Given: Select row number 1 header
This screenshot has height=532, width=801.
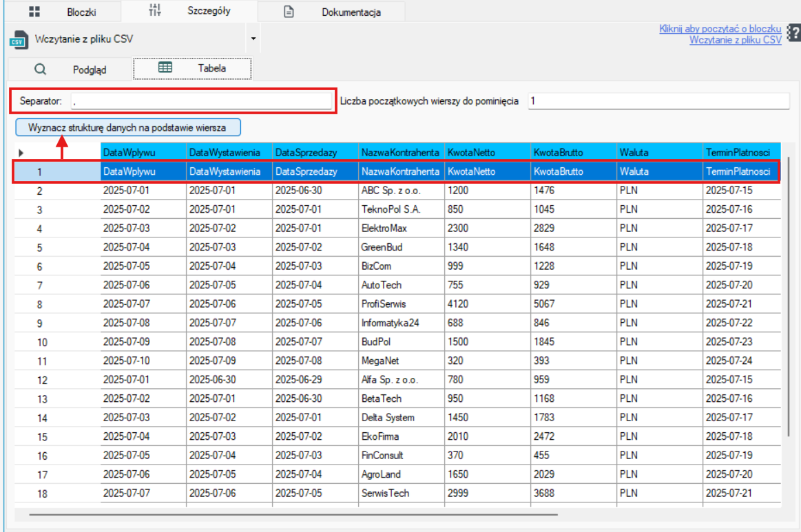Looking at the screenshot, I should coord(57,172).
